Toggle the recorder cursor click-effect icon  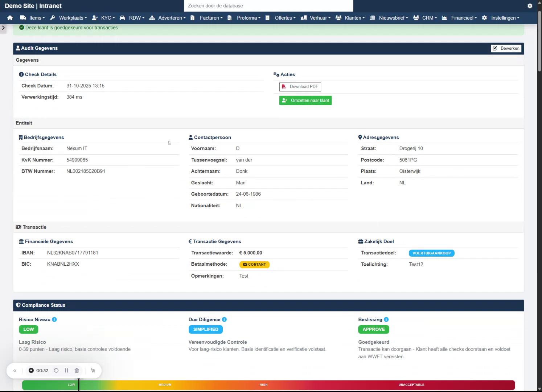93,371
